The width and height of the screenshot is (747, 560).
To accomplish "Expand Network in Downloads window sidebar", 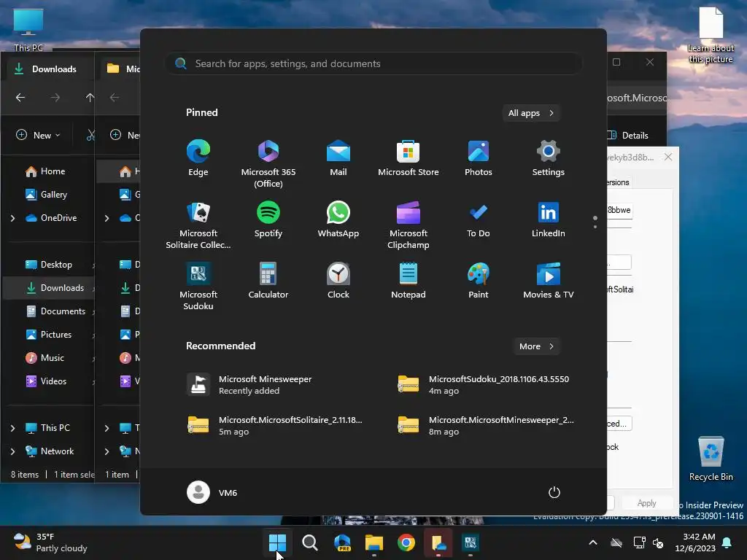I will point(13,451).
